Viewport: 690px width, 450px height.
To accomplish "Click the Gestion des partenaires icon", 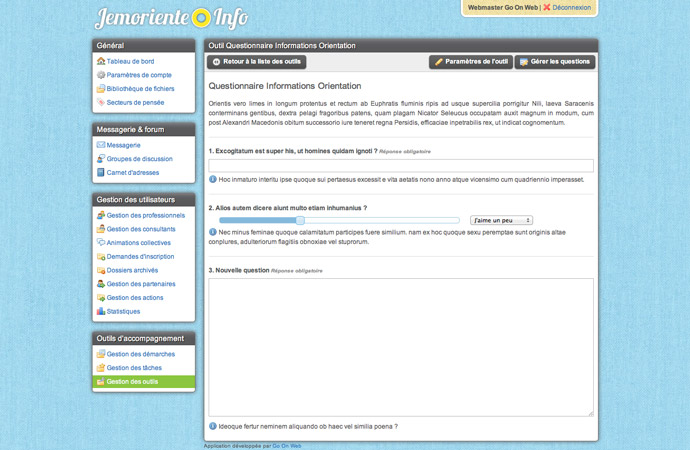I will pyautogui.click(x=101, y=284).
